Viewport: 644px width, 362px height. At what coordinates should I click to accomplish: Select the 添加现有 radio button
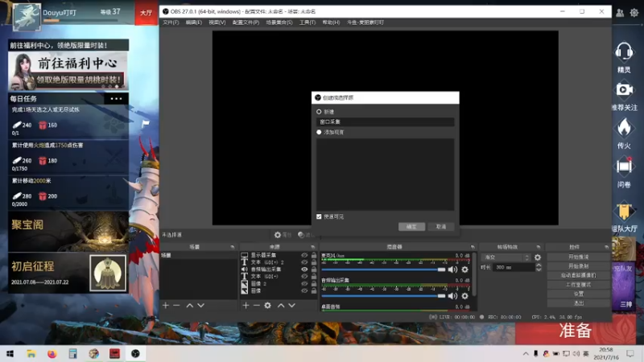319,132
